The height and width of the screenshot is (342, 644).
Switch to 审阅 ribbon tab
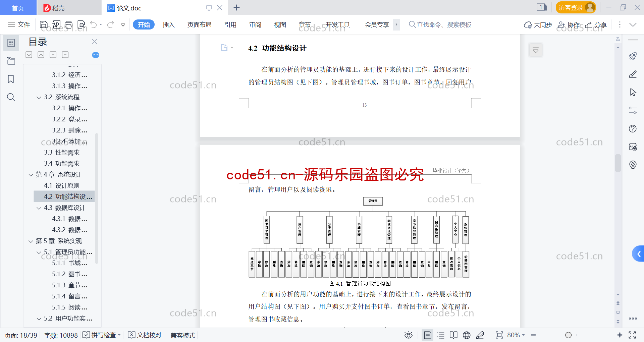coord(255,24)
